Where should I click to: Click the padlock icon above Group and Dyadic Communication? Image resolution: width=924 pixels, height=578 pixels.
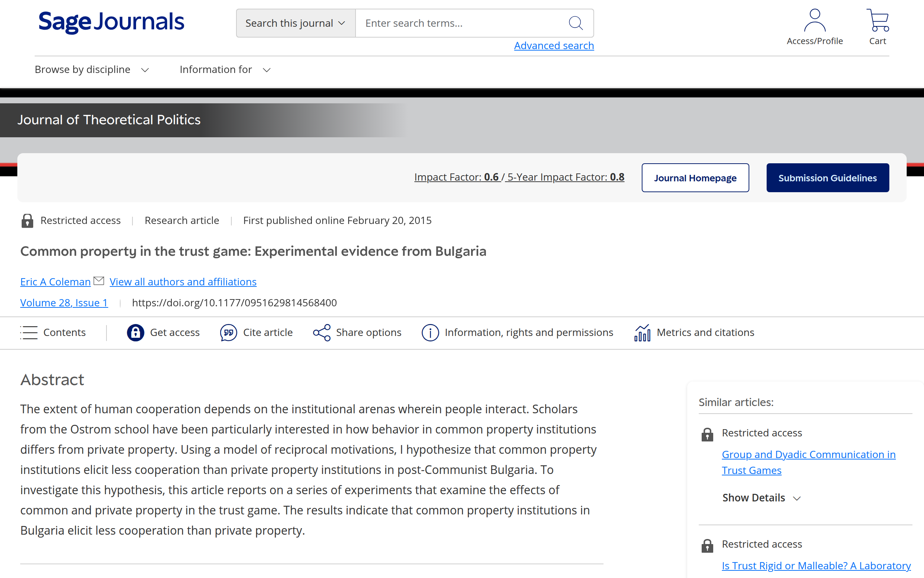[x=707, y=434]
